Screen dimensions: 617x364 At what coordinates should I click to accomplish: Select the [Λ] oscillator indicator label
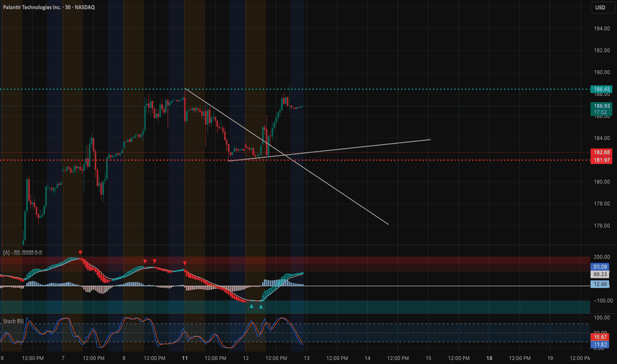(x=23, y=253)
